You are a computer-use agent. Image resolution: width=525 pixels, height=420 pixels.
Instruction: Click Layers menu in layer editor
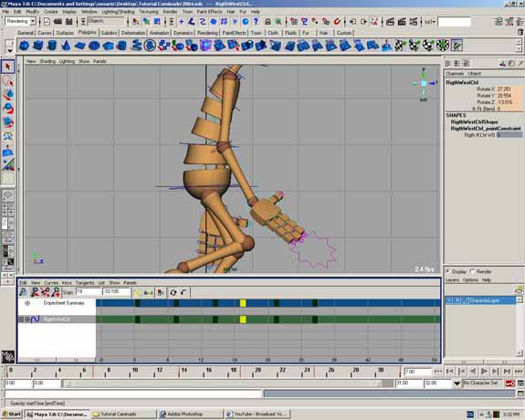(452, 280)
